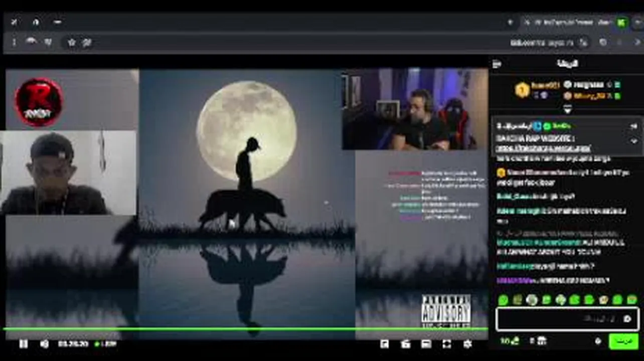The height and width of the screenshot is (361, 644).
Task: Click the stream playback time display
Action: pos(73,344)
